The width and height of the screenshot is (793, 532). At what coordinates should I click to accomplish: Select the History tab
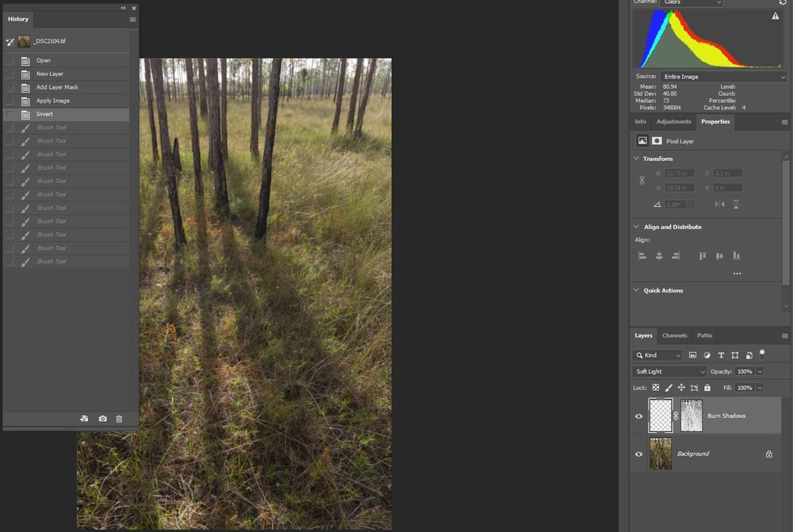pos(18,19)
